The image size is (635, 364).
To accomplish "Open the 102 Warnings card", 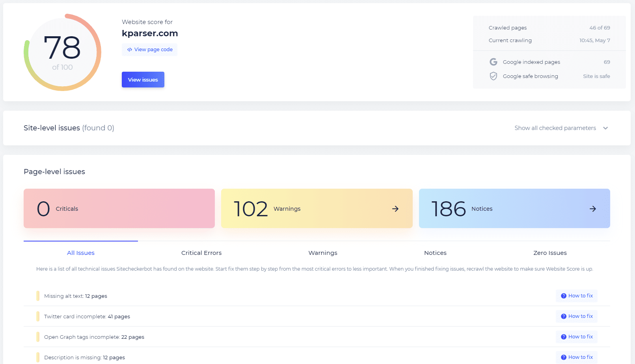I will click(x=317, y=208).
